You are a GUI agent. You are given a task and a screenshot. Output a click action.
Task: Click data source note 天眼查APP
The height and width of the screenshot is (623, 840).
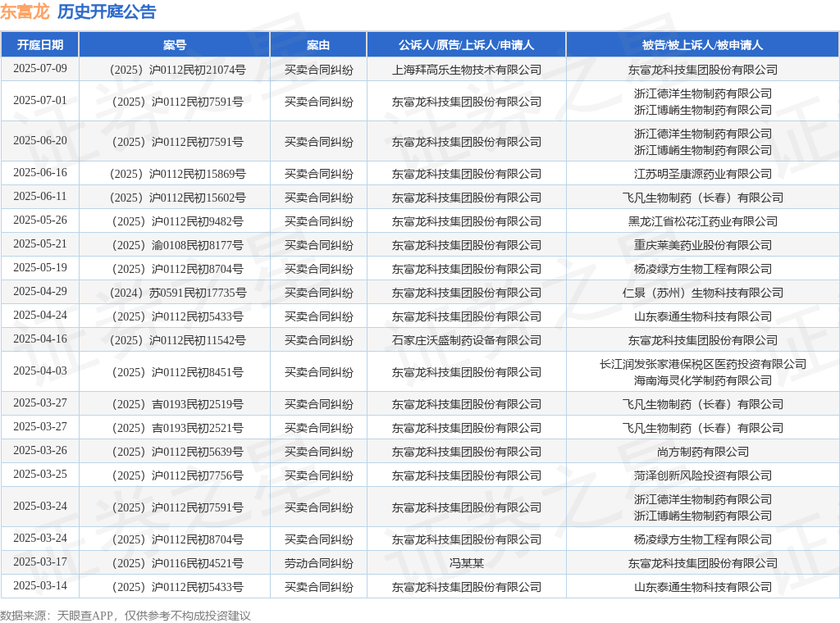84,616
